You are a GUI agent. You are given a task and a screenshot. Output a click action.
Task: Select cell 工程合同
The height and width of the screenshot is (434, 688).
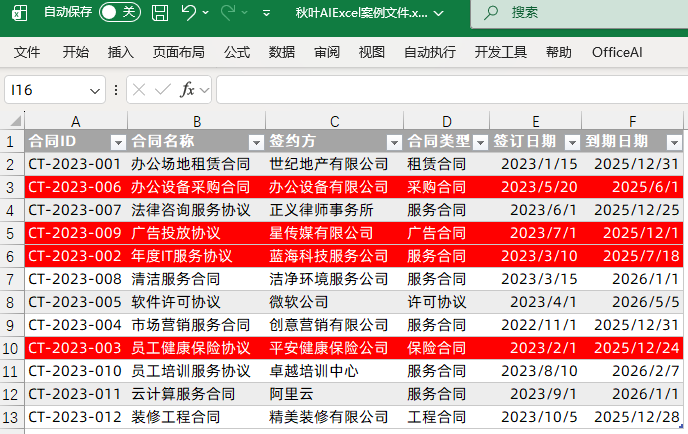446,417
